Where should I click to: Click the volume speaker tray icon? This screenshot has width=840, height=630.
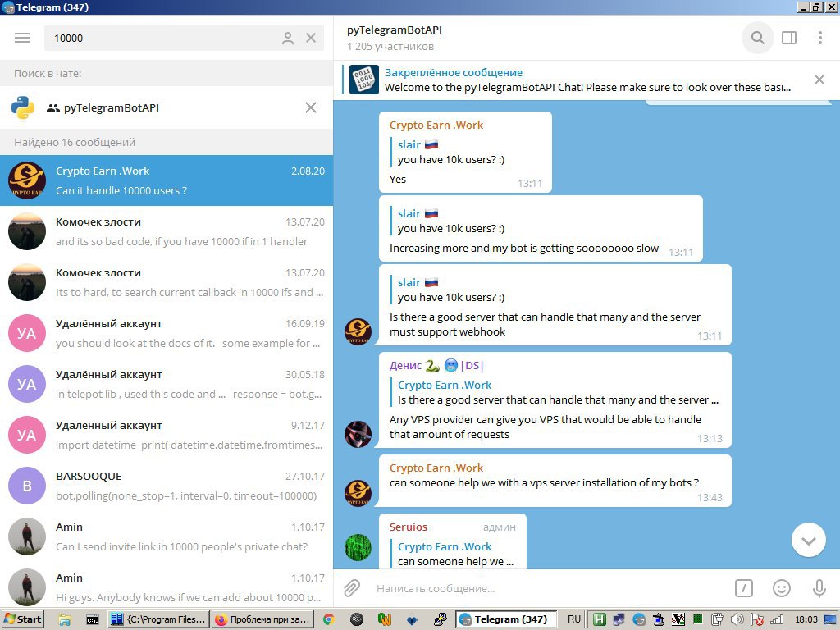click(x=737, y=620)
